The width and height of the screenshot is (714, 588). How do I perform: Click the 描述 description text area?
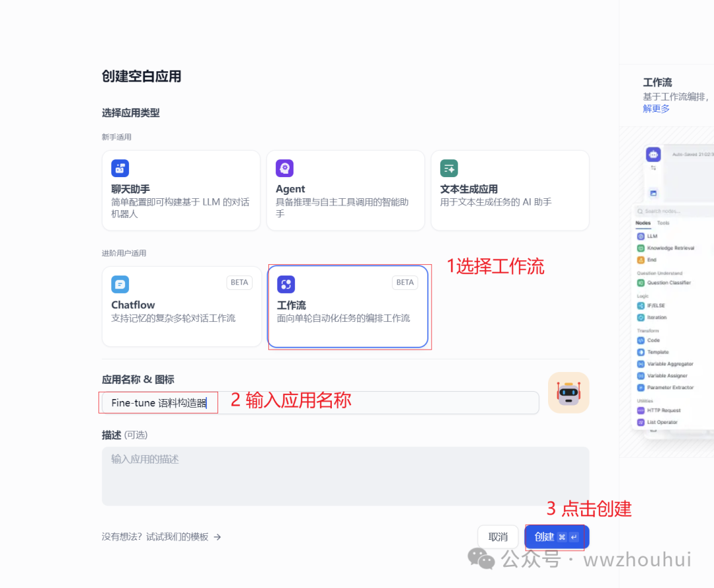coord(346,476)
